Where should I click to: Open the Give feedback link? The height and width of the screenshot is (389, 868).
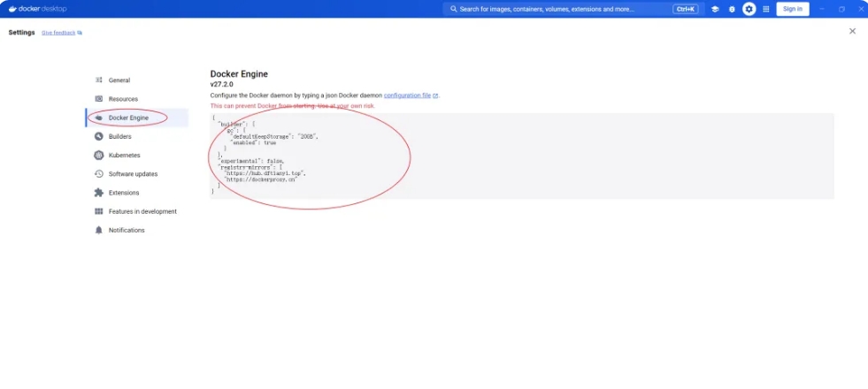[58, 33]
